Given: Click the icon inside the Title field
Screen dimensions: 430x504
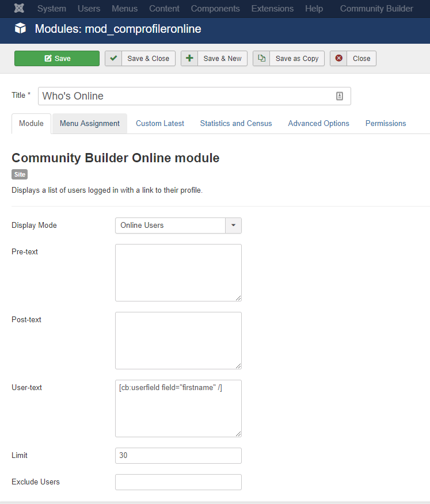Looking at the screenshot, I should (x=339, y=96).
